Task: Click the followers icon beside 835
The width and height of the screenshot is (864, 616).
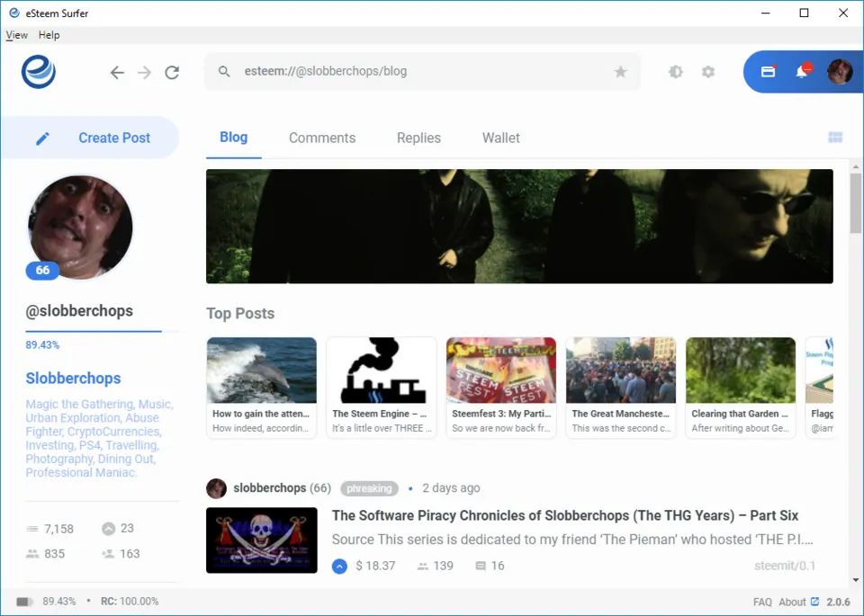Action: [x=32, y=554]
